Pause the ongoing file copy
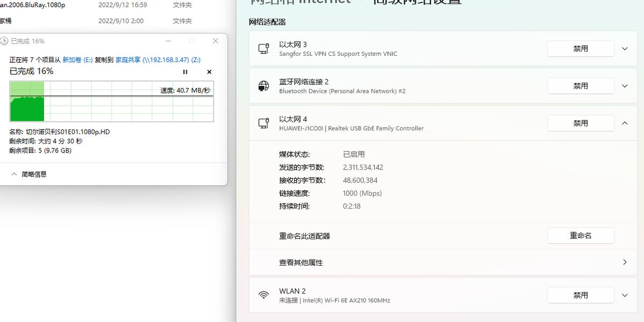 [x=185, y=71]
